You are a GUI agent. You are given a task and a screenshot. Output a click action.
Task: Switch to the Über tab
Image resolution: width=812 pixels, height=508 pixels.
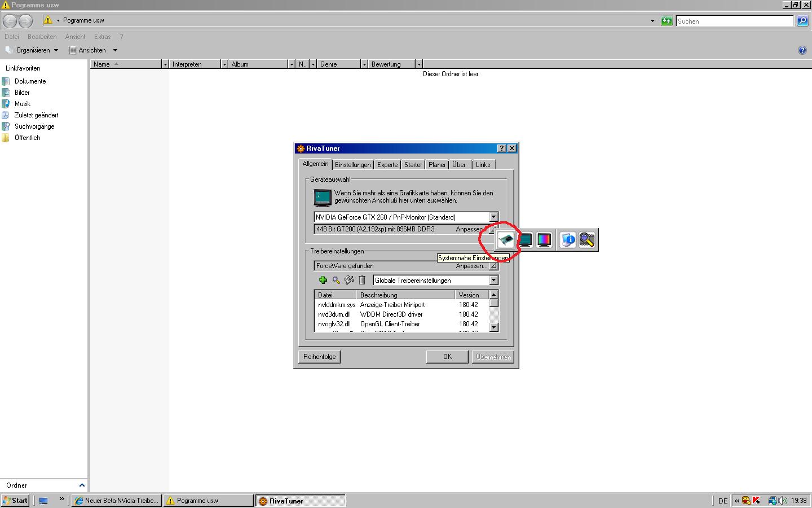pos(459,165)
